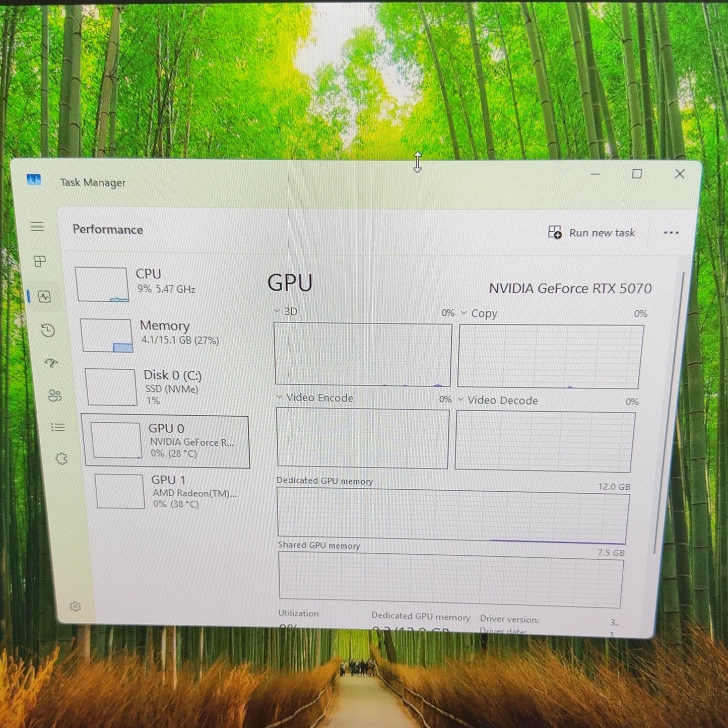The height and width of the screenshot is (728, 728).
Task: Minimize the Task Manager window
Action: [x=595, y=174]
